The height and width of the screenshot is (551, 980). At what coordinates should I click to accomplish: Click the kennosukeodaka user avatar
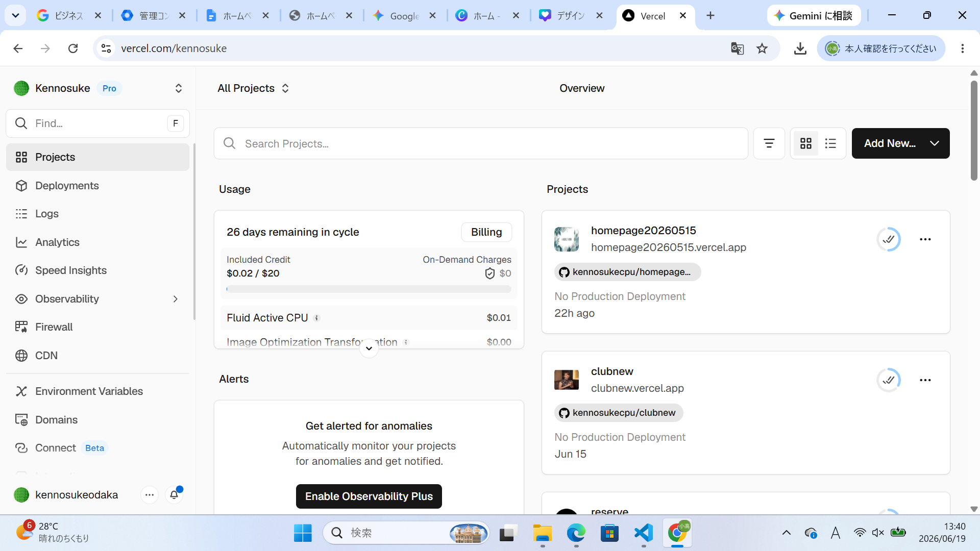[x=21, y=495]
